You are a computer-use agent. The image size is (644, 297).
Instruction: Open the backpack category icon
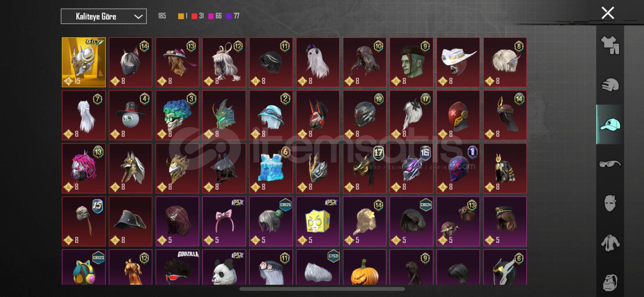(x=610, y=282)
